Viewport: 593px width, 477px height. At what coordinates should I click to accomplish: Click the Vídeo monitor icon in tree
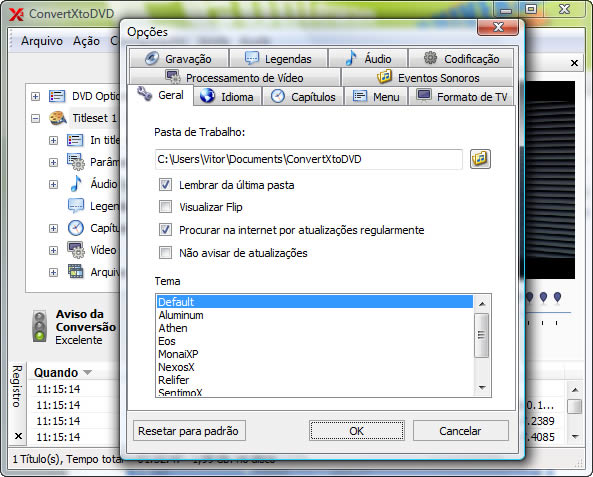(x=76, y=250)
